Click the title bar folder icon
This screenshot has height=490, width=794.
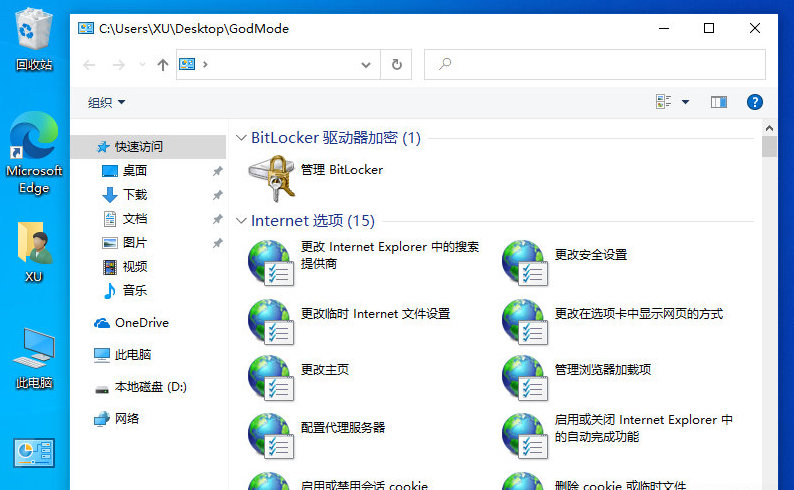point(86,28)
